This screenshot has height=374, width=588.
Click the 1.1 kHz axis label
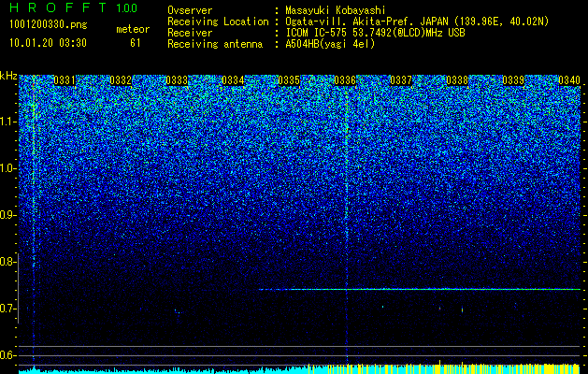click(x=7, y=122)
